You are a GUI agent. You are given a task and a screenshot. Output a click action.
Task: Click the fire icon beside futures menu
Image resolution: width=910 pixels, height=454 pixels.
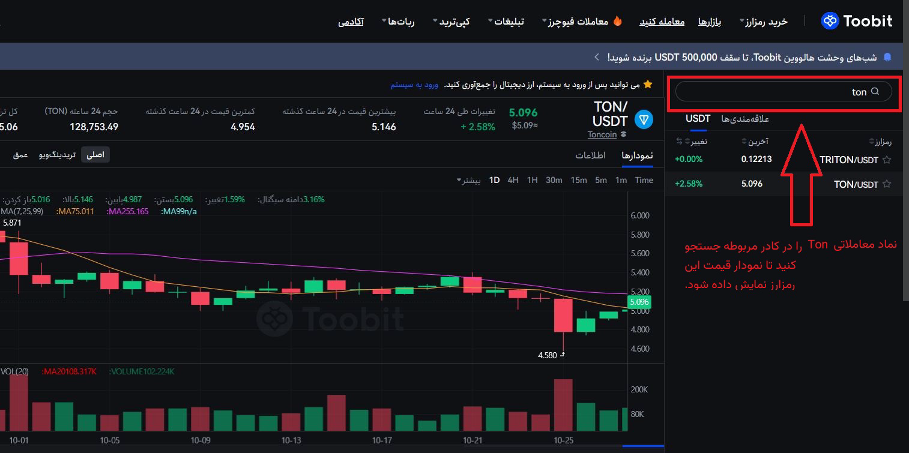(618, 21)
